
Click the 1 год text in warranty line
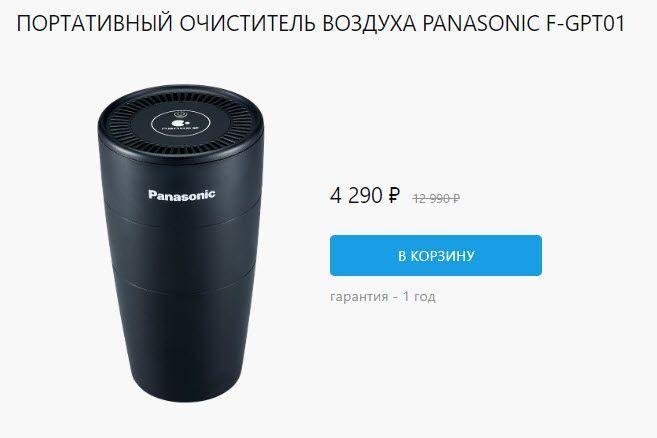(419, 296)
